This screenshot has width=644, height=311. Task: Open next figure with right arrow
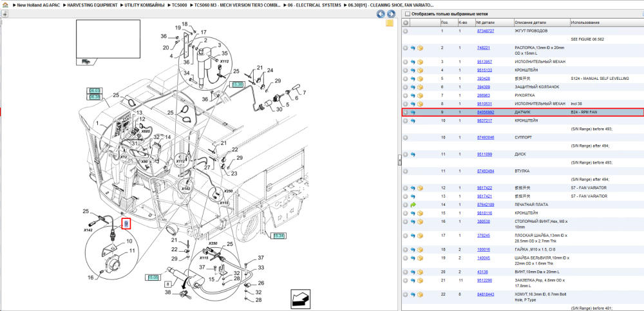391,14
